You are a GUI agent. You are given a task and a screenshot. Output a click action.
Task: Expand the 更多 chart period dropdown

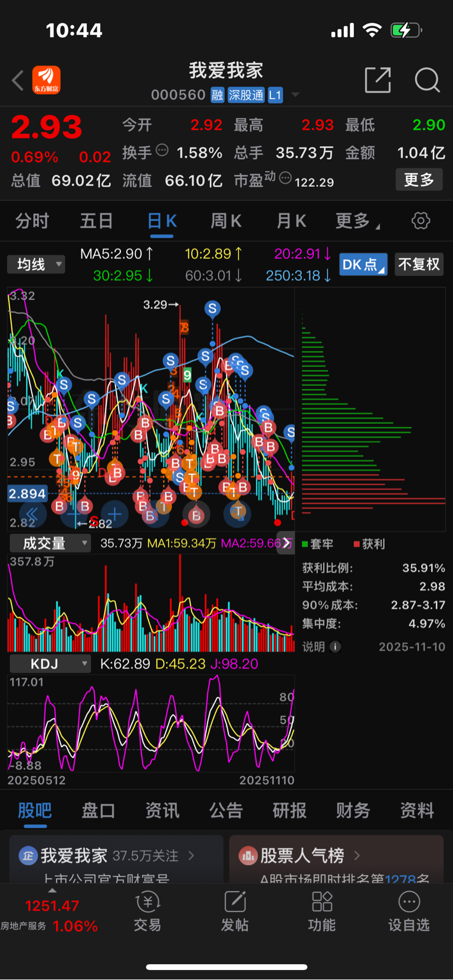(x=357, y=221)
